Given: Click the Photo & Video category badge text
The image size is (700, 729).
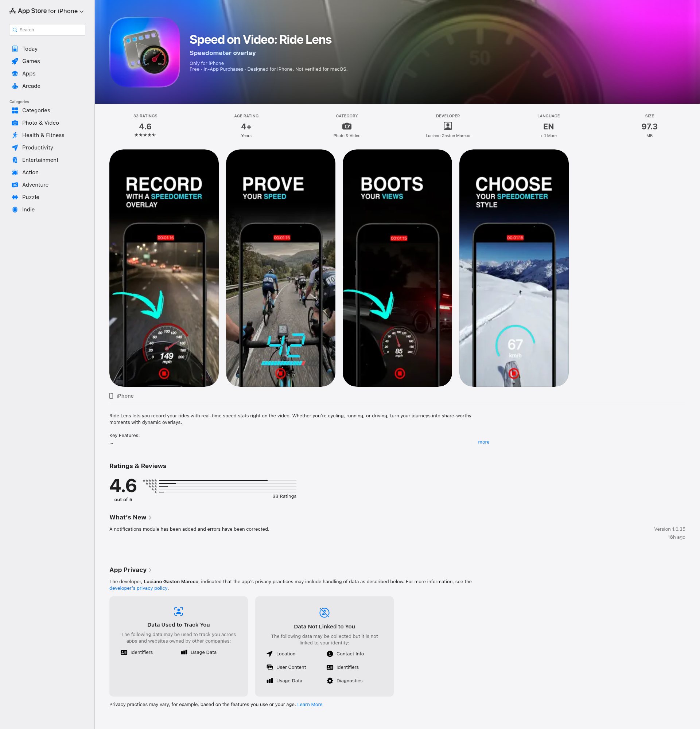Looking at the screenshot, I should [347, 136].
